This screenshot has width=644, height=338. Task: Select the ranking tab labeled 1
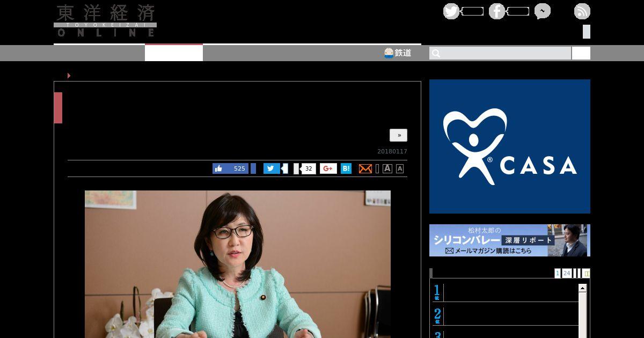pyautogui.click(x=558, y=273)
